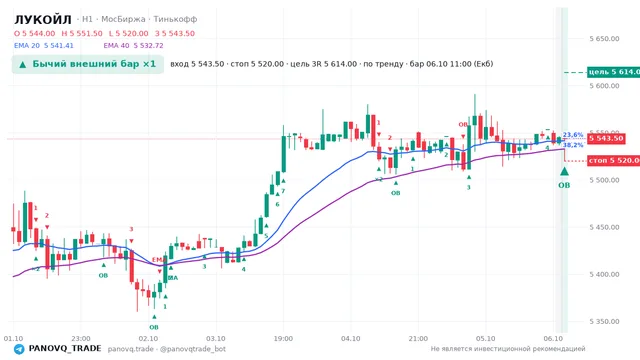
Task: Click the 'EMA 40 5 532.72' legend
Action: [x=133, y=46]
